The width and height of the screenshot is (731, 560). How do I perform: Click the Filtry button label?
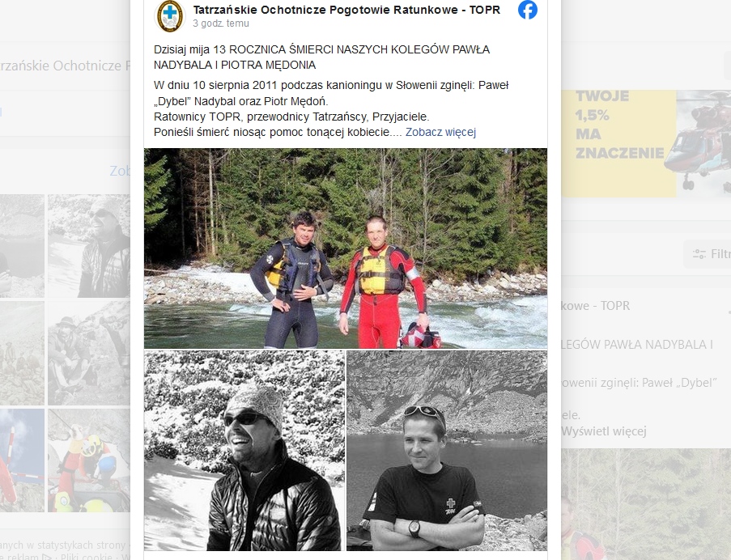point(720,254)
